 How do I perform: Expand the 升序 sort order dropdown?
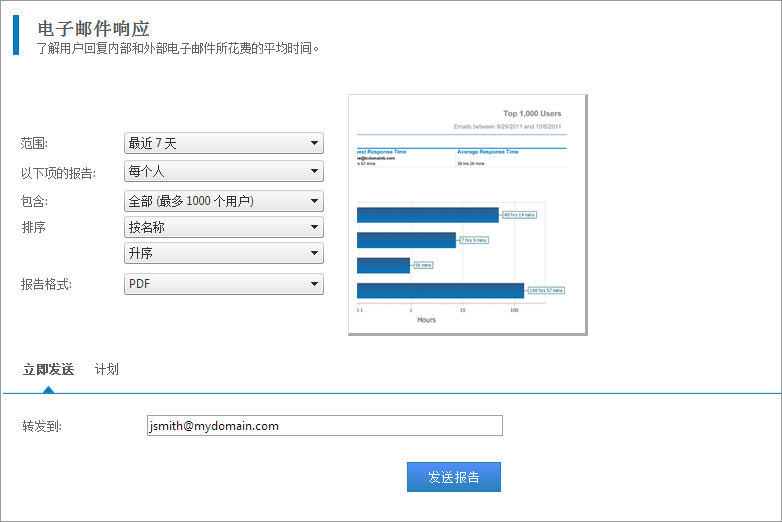[223, 253]
